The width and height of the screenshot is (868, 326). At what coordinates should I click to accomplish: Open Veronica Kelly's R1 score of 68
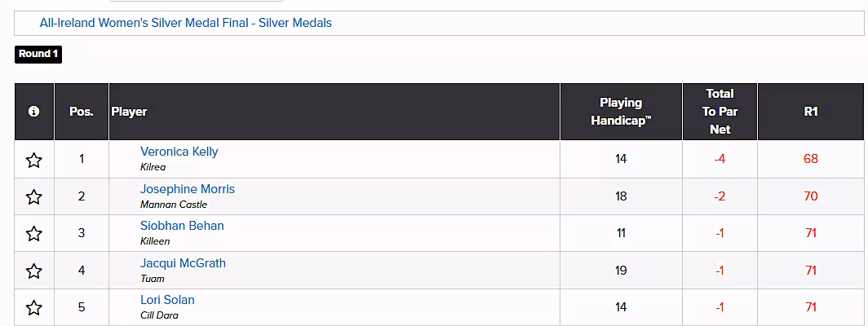coord(810,159)
